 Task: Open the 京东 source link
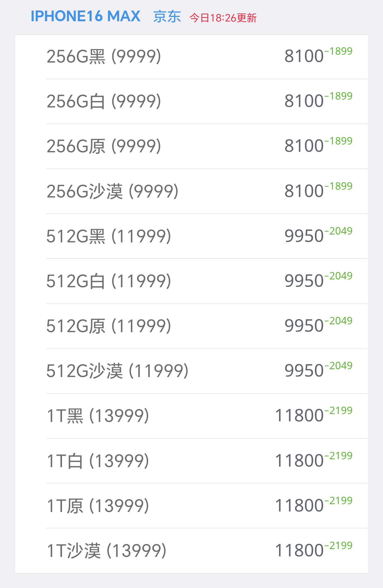coord(167,17)
